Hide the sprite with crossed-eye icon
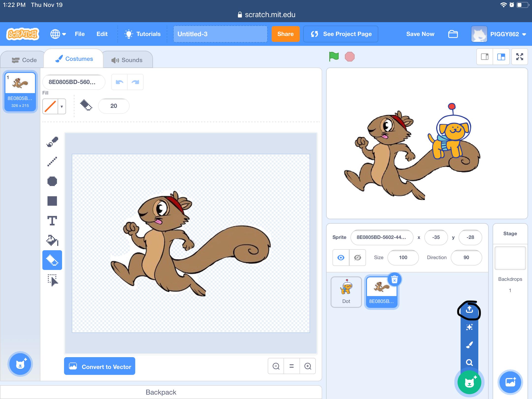This screenshot has width=532, height=399. (357, 258)
